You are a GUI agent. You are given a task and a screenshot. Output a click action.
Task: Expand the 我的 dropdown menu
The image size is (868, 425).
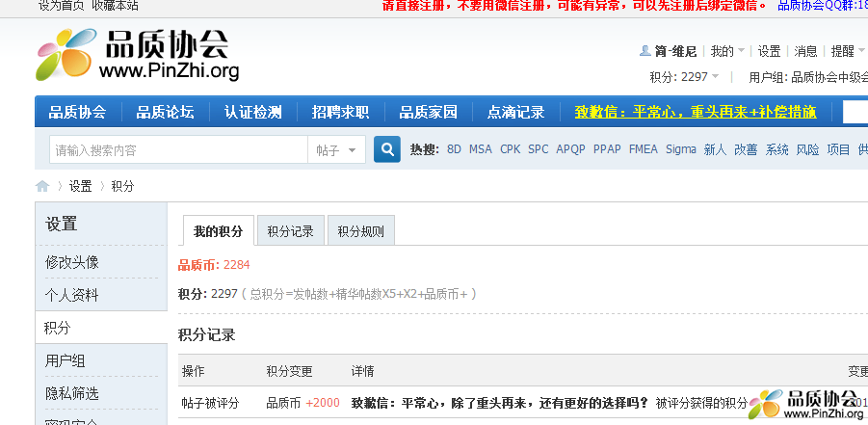[x=726, y=51]
